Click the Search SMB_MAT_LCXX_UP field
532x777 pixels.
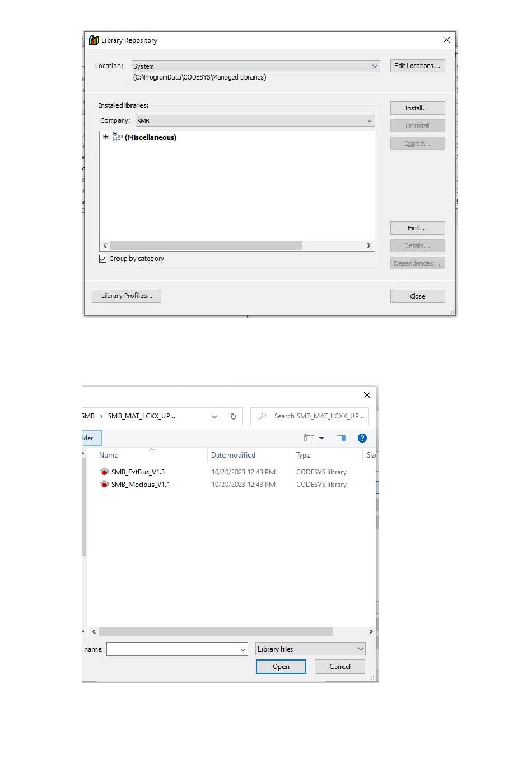pos(310,416)
